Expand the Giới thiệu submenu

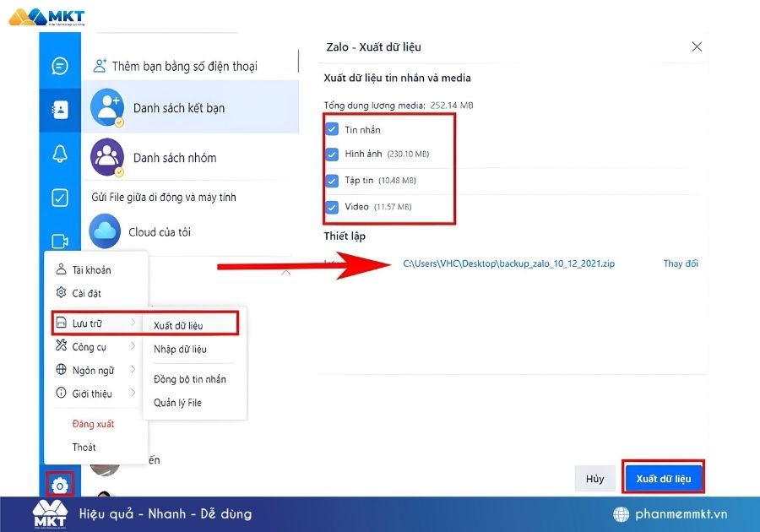(93, 392)
